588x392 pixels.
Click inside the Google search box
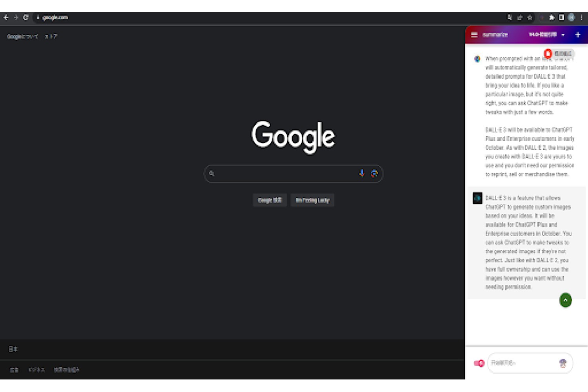[x=293, y=174]
